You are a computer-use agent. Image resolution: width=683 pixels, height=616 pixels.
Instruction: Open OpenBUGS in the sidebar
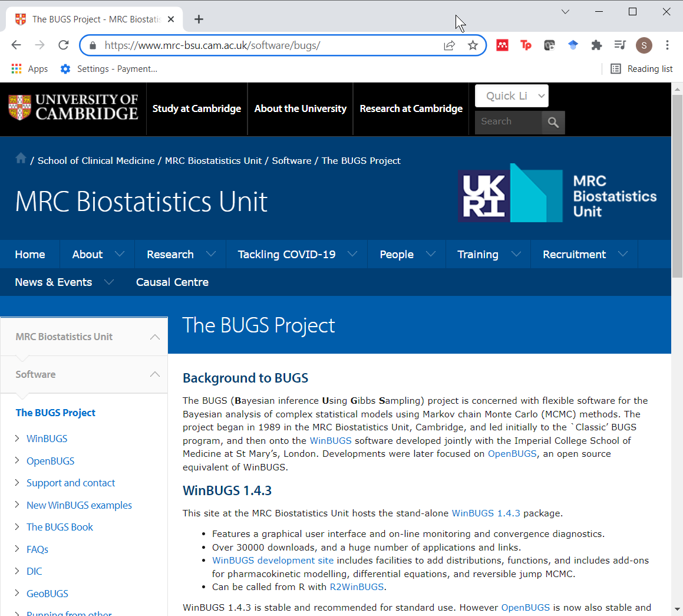(x=51, y=461)
